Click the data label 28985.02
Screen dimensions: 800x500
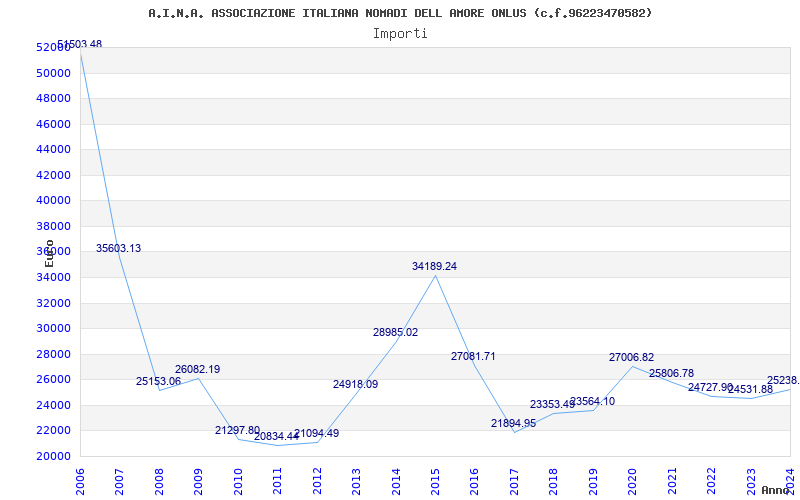[395, 333]
